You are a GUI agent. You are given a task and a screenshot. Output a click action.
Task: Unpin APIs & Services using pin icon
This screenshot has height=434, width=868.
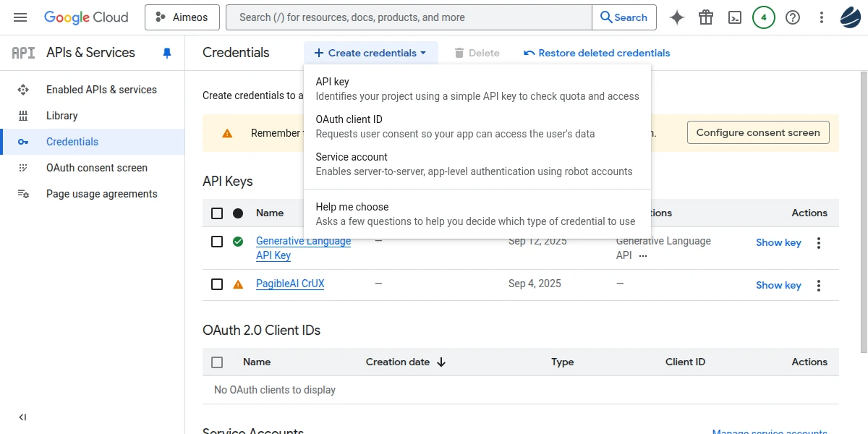pos(167,53)
